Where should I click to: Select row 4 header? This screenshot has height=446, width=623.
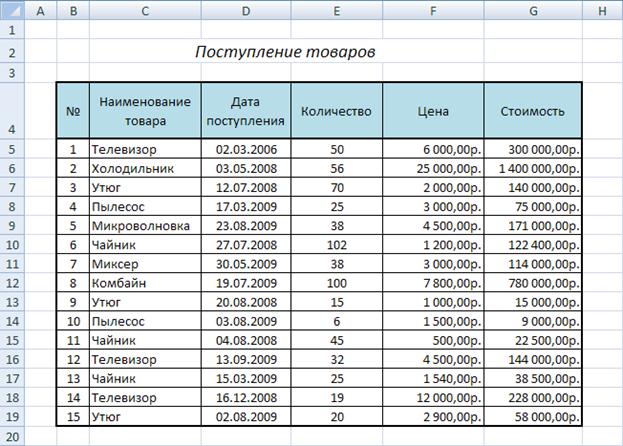tap(12, 110)
